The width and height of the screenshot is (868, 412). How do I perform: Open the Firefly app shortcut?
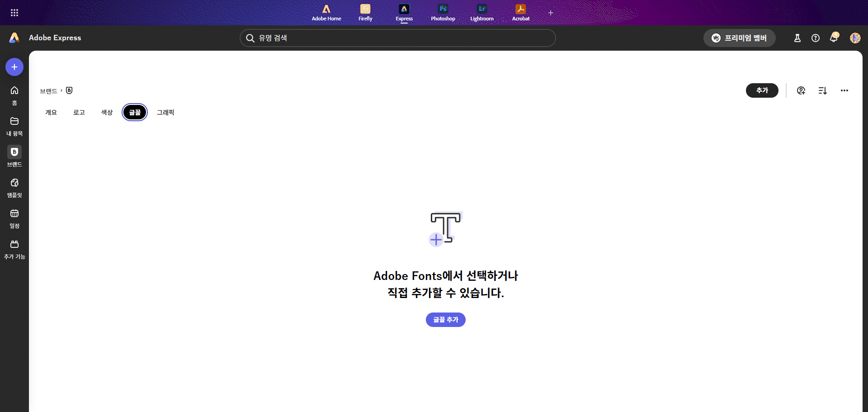pyautogui.click(x=365, y=13)
